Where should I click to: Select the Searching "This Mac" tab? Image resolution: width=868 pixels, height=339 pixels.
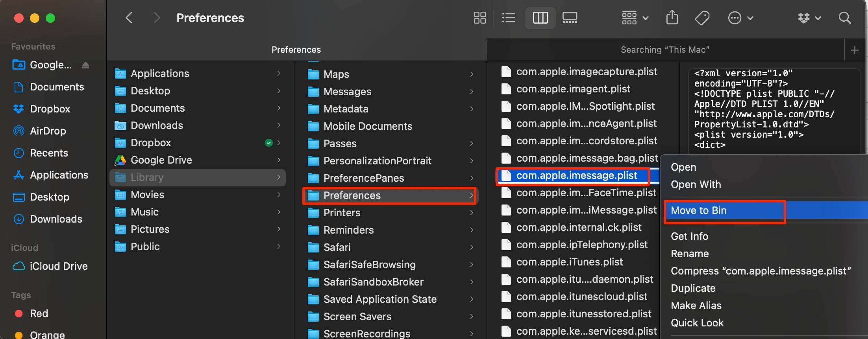click(x=664, y=50)
